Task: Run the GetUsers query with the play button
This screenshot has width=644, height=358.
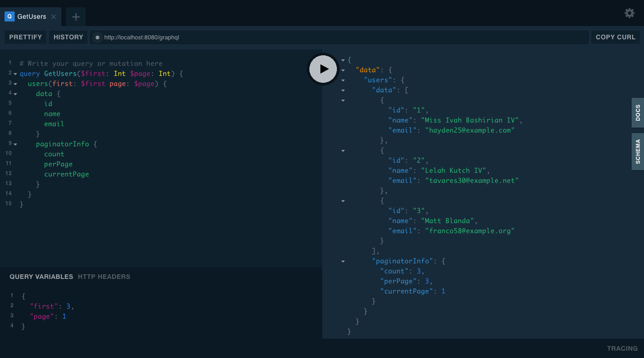Action: click(323, 69)
